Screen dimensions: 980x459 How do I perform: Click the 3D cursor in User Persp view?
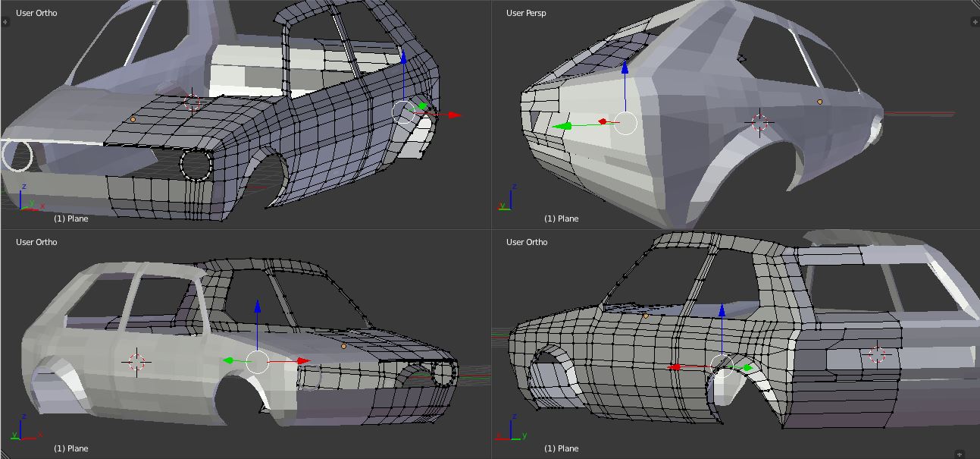(759, 122)
